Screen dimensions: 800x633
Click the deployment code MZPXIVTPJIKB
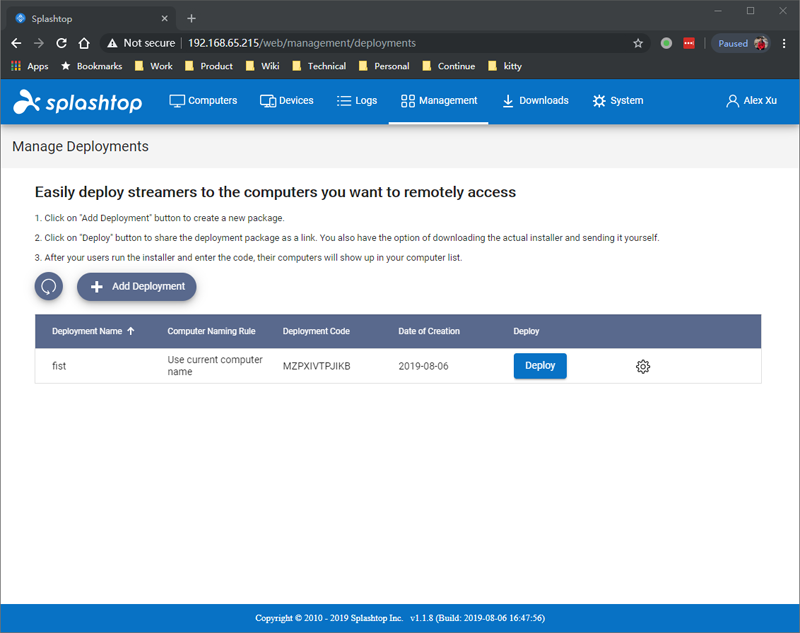(x=317, y=366)
